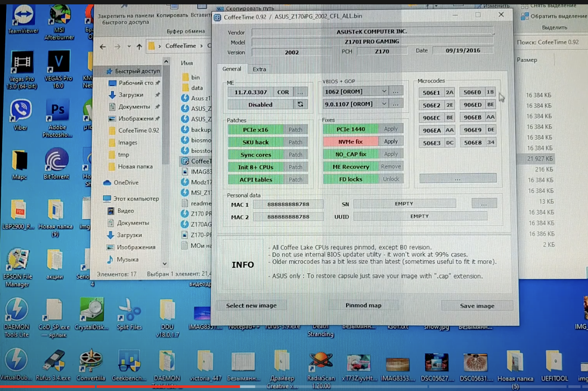
Task: Click the UUID field showing EMPTY
Action: [x=420, y=216]
